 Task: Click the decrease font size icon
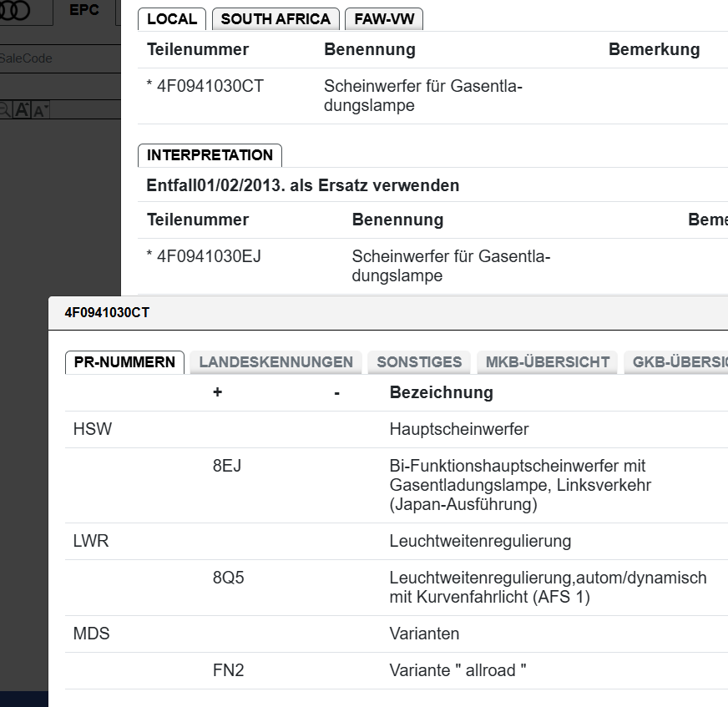(40, 111)
